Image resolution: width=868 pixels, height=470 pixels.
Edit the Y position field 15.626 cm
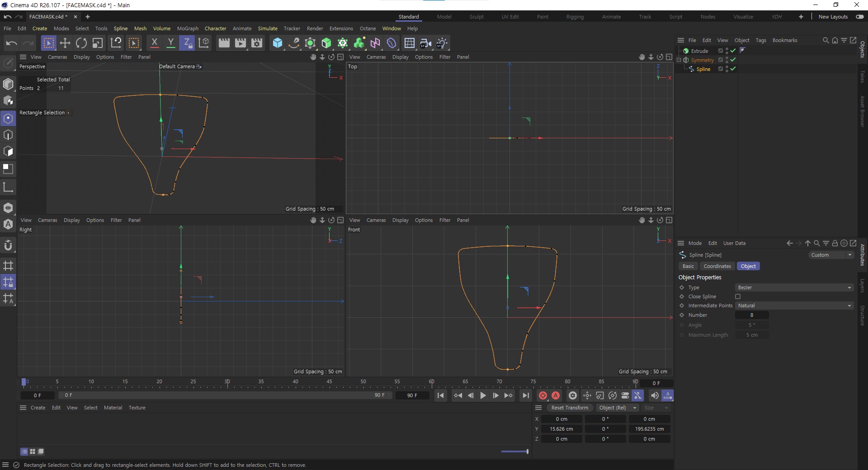561,429
